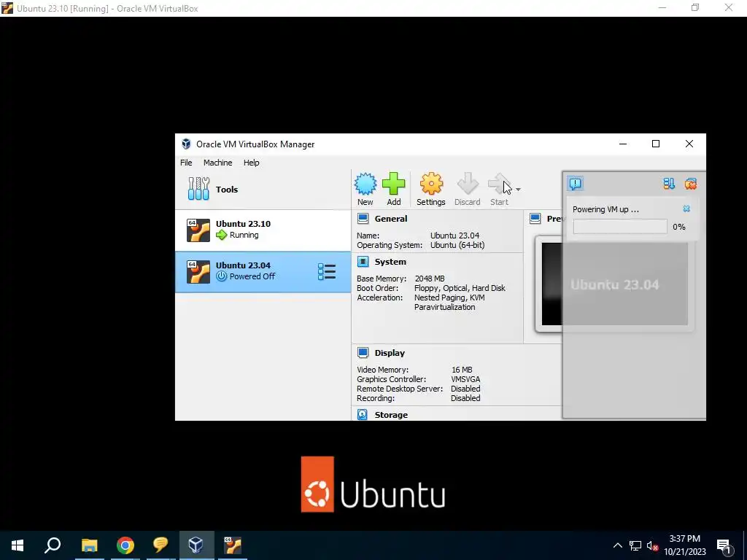Click the Discard toolbar arrow icon
The height and width of the screenshot is (560, 747).
[468, 184]
